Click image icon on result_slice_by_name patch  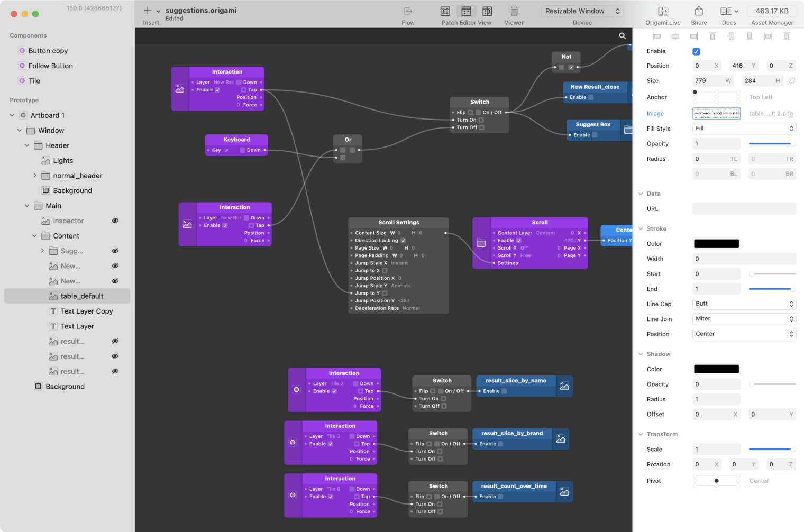tap(564, 387)
